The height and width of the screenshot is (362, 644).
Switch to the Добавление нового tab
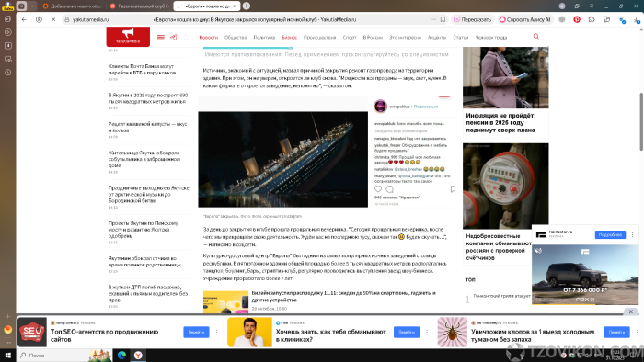click(73, 6)
